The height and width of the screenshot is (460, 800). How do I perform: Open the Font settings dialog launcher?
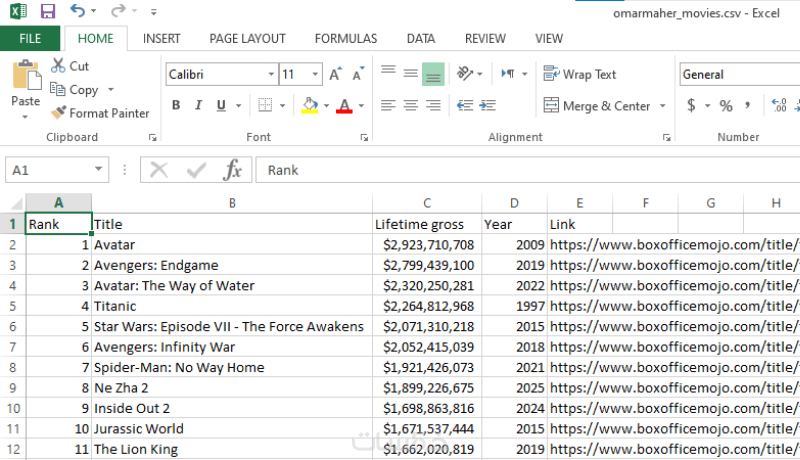click(x=364, y=137)
